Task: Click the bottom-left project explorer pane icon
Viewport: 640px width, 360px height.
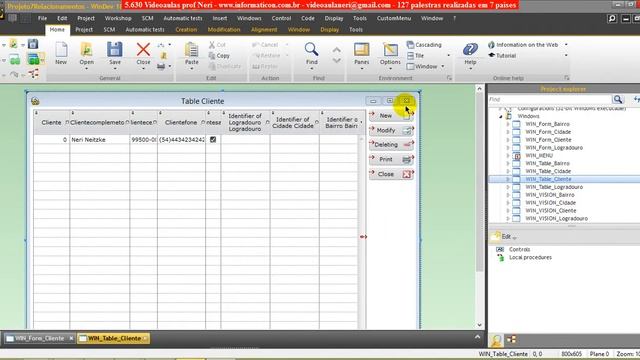Action: click(x=496, y=340)
